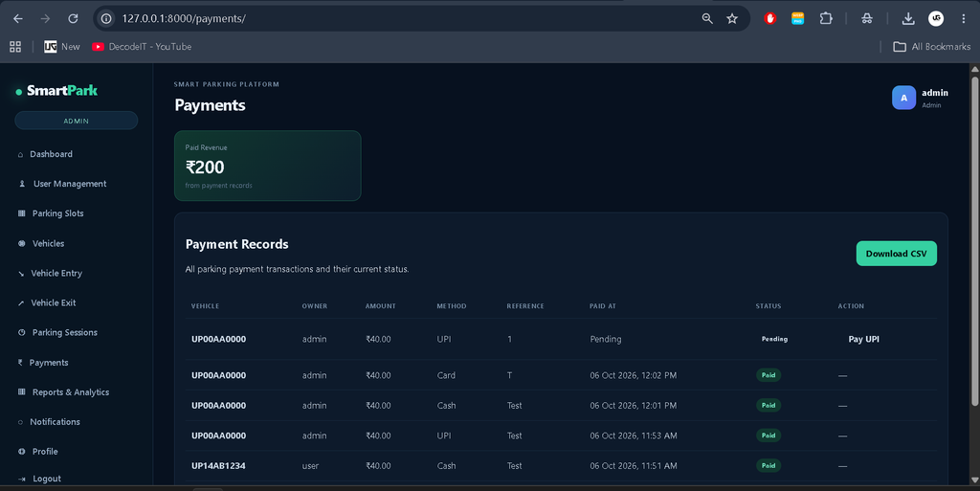Click Pay UPI for pending payment
Viewport: 980px width, 491px height.
tap(864, 339)
